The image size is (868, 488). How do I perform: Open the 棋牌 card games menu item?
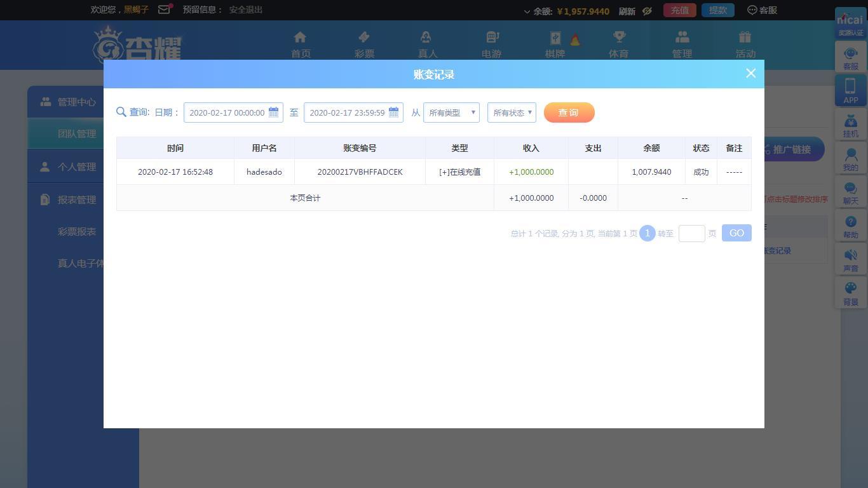click(x=555, y=45)
